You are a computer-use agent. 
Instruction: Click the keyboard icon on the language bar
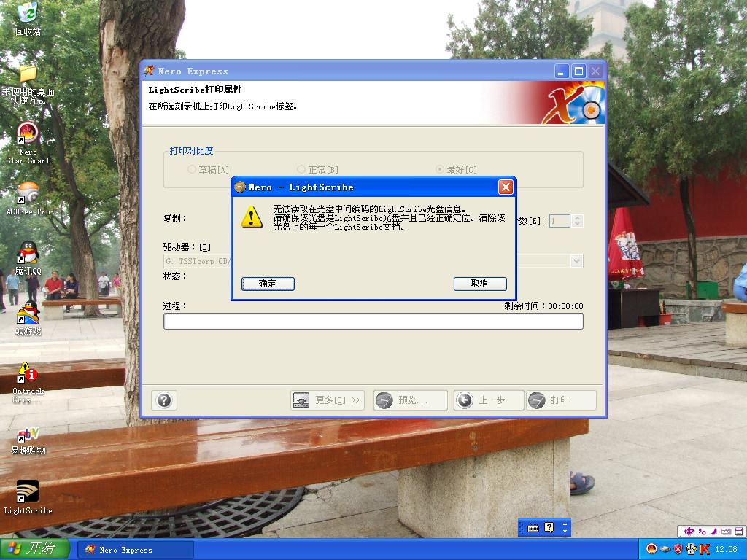533,528
